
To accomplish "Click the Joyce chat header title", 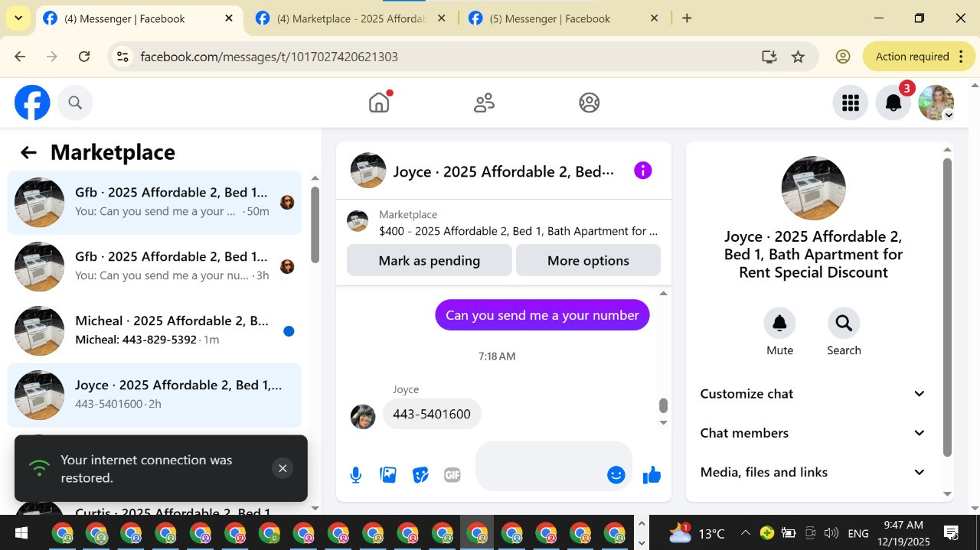I will coord(504,171).
